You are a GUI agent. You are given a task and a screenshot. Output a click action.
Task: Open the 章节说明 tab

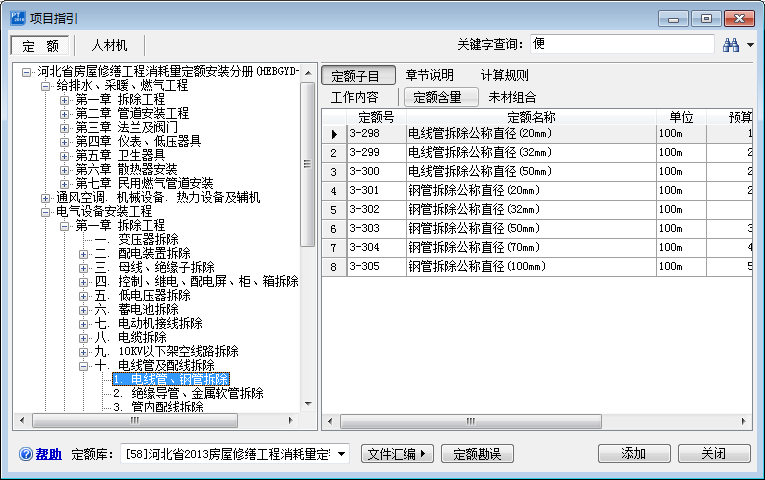(x=429, y=75)
